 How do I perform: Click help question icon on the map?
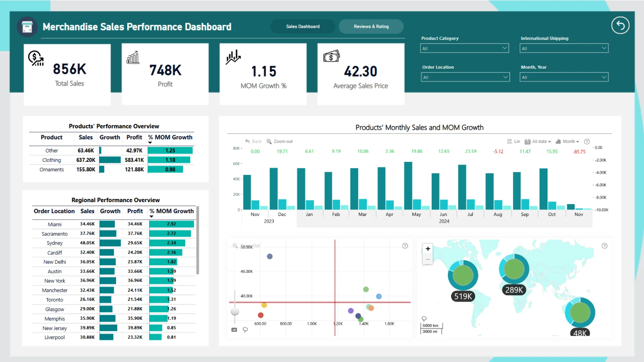tap(604, 246)
